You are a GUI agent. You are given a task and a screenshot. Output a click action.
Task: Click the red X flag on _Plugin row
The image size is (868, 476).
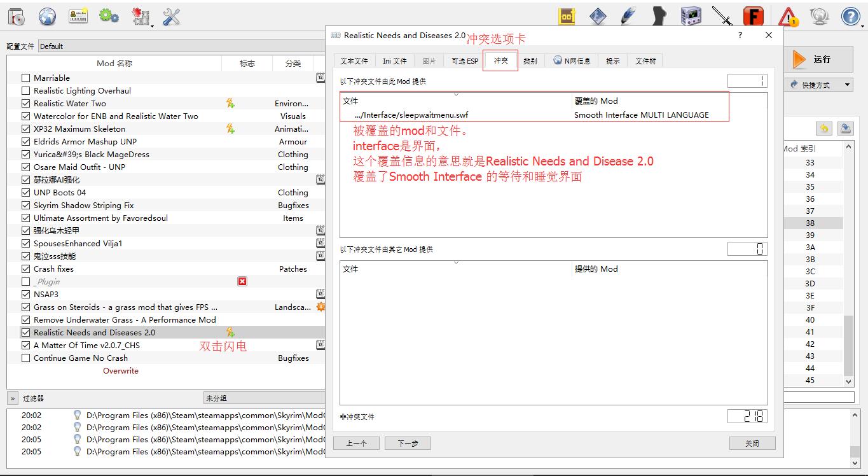click(x=242, y=281)
